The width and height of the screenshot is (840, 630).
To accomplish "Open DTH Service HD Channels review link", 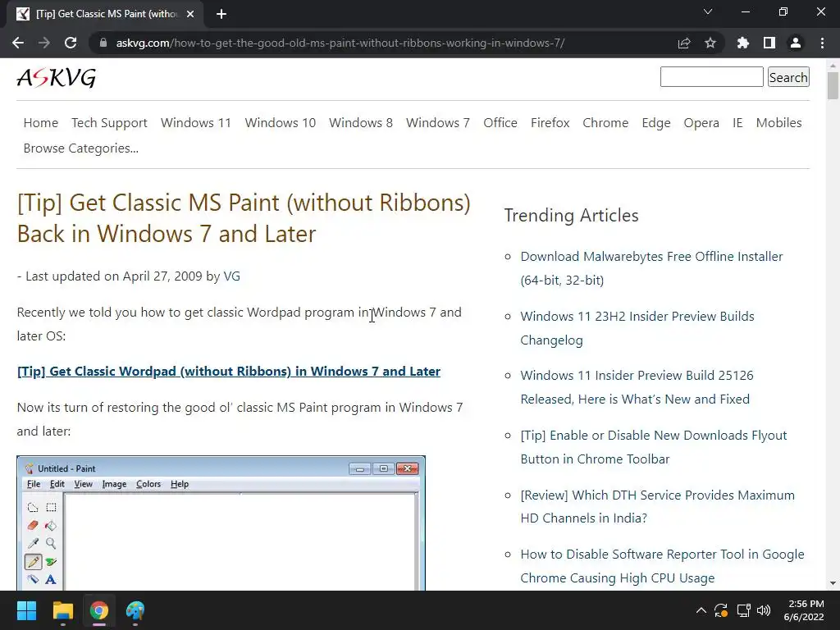I will pos(657,506).
